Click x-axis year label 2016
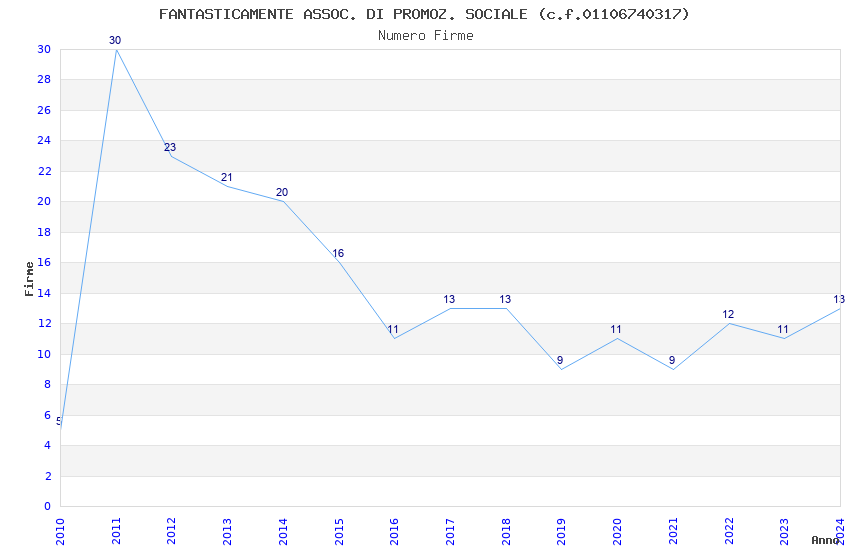This screenshot has height=550, width=850. point(394,531)
